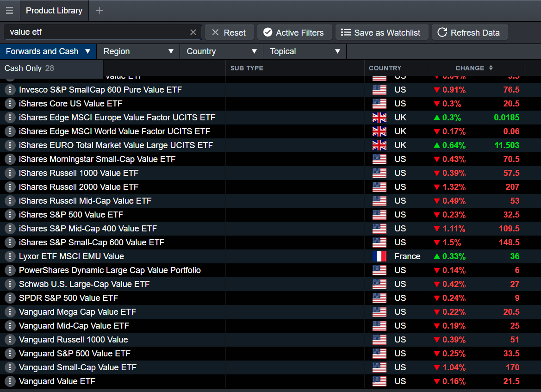The height and width of the screenshot is (392, 541).
Task: Select Schwab U.S. Large-Cap Value ETF name
Action: (84, 284)
